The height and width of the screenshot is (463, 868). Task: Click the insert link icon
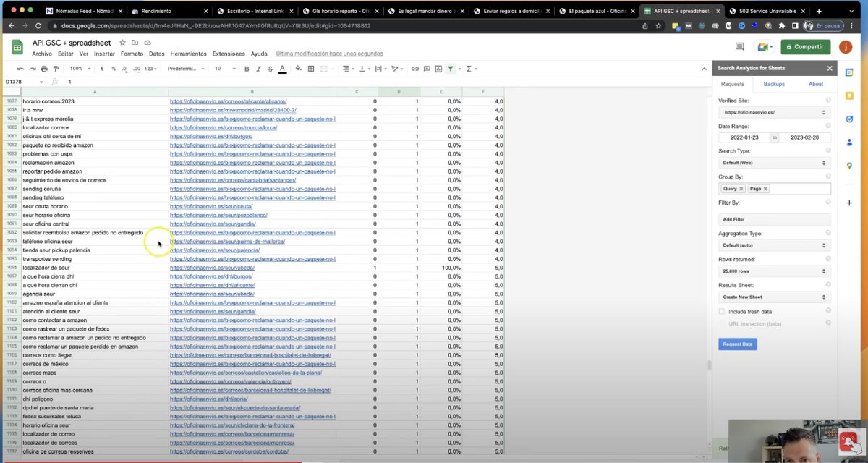[x=414, y=69]
